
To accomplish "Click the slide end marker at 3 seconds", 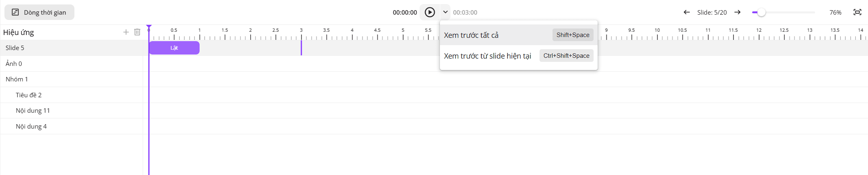I will (301, 48).
